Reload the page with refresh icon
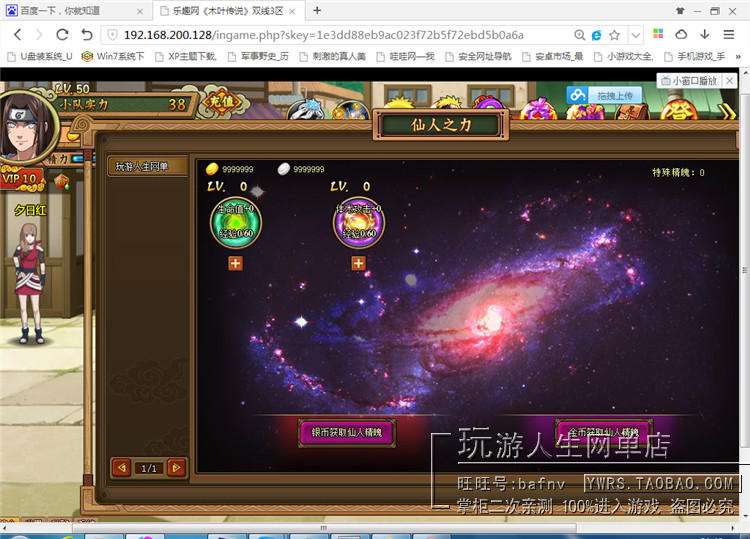The width and height of the screenshot is (750, 539). pos(62,34)
